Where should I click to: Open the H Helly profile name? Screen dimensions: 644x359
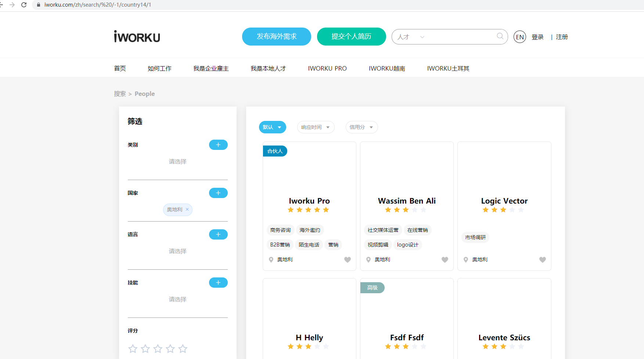(309, 338)
